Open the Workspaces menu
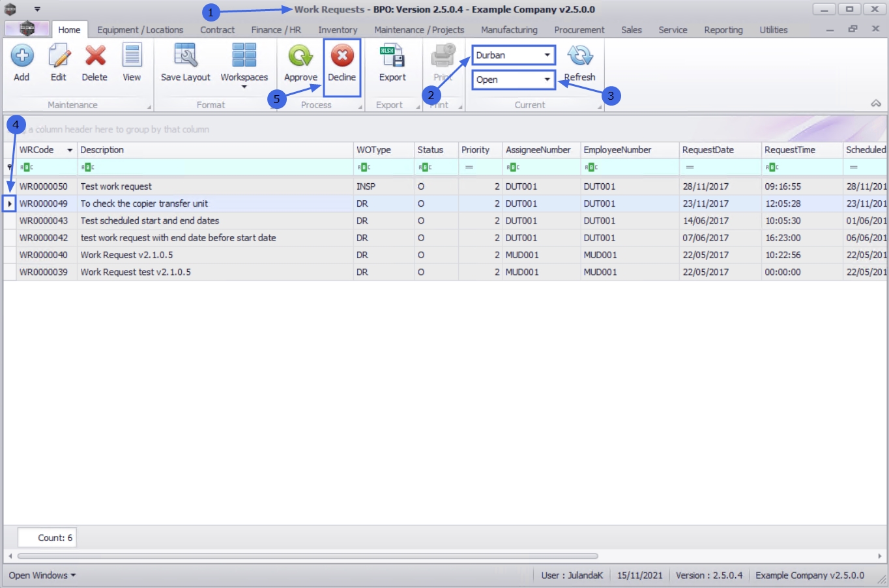 pyautogui.click(x=244, y=65)
